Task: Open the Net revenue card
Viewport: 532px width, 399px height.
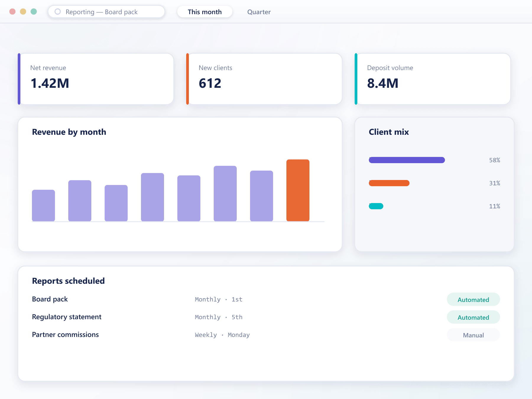Action: (96, 79)
